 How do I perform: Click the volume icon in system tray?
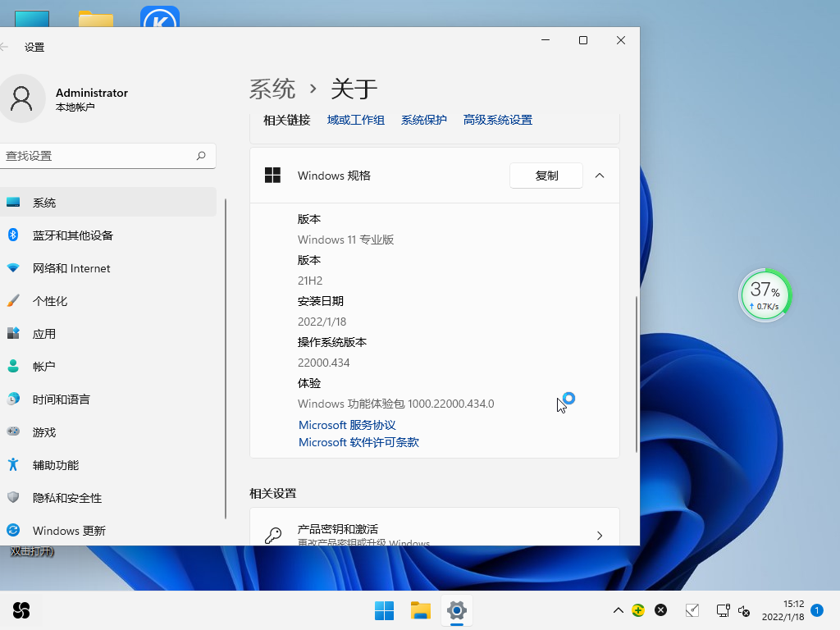click(744, 610)
